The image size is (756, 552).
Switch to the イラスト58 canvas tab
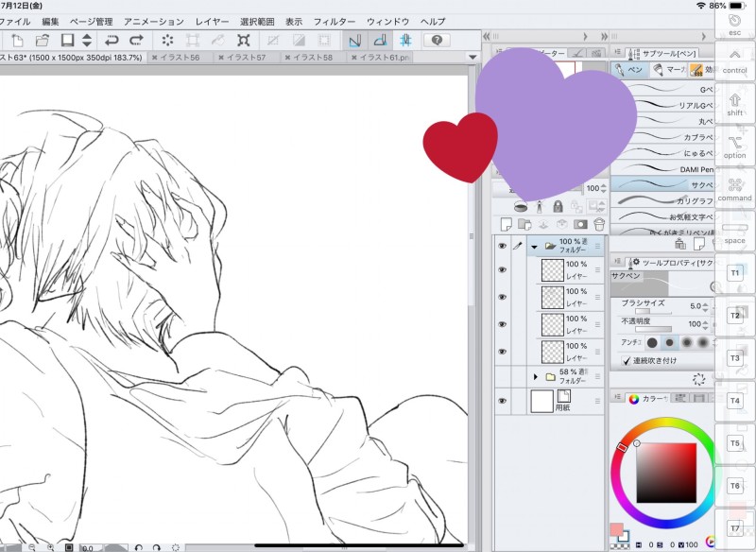[313, 58]
